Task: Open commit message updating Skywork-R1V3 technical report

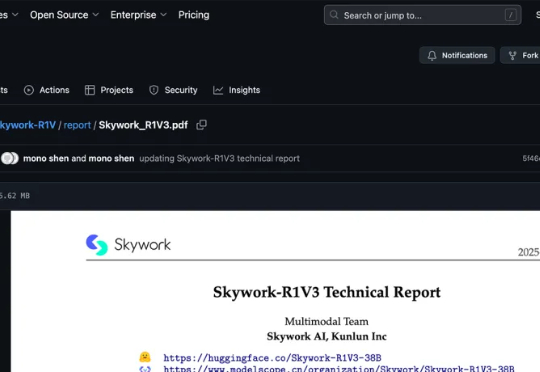Action: 219,158
